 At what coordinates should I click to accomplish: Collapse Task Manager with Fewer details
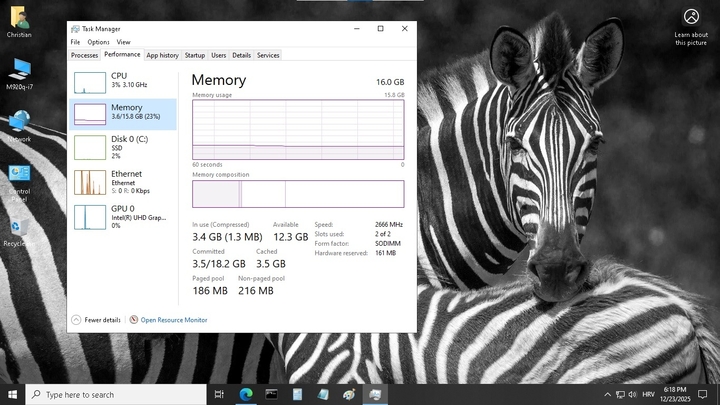pyautogui.click(x=96, y=320)
